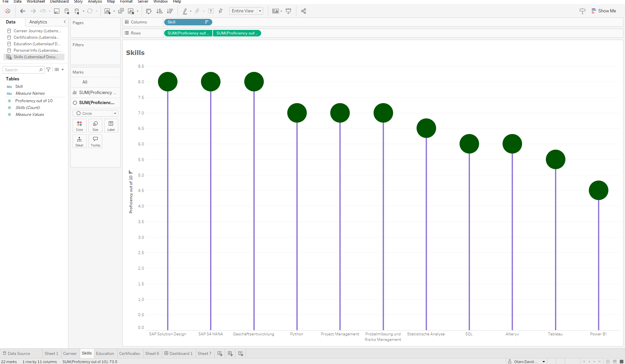Click the Highlight pen icon
This screenshot has height=364, width=625.
click(x=185, y=11)
